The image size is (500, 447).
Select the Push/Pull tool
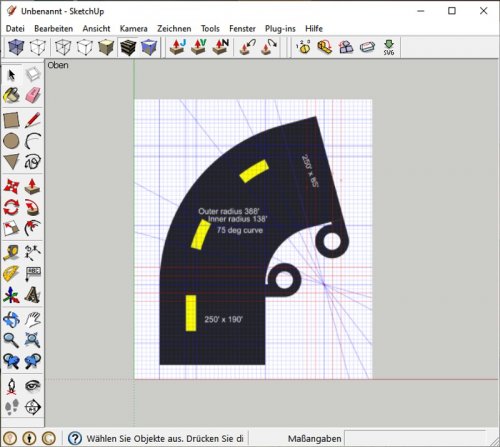(x=33, y=187)
